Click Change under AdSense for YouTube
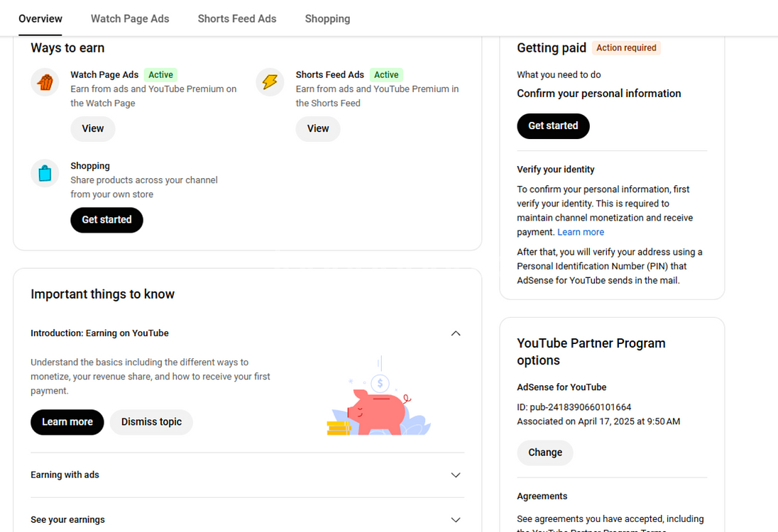The image size is (778, 532). coord(545,453)
